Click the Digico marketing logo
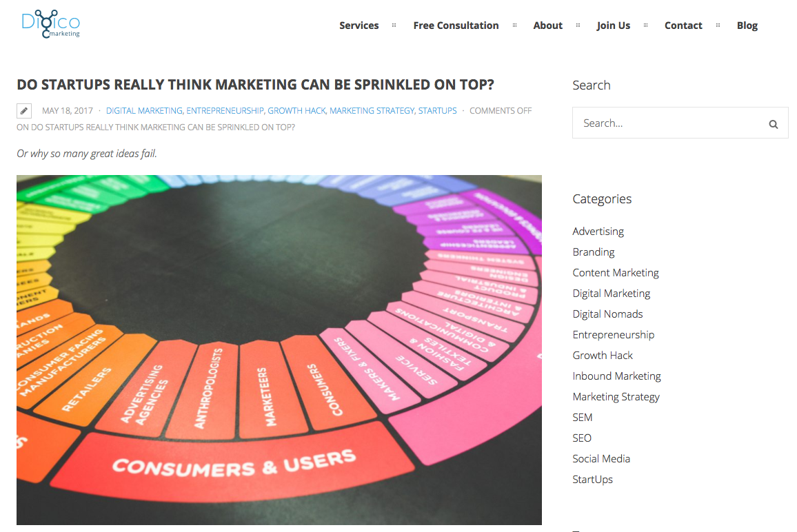 (50, 23)
